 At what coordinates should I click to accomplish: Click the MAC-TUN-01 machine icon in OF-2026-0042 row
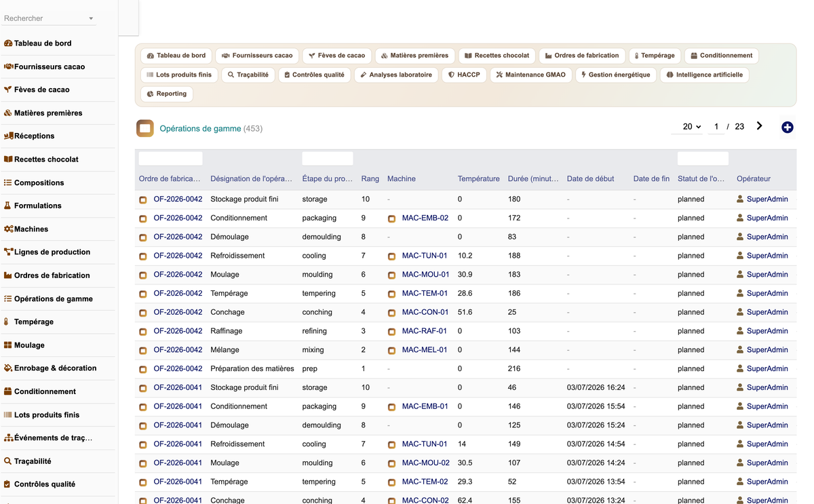[x=391, y=256]
